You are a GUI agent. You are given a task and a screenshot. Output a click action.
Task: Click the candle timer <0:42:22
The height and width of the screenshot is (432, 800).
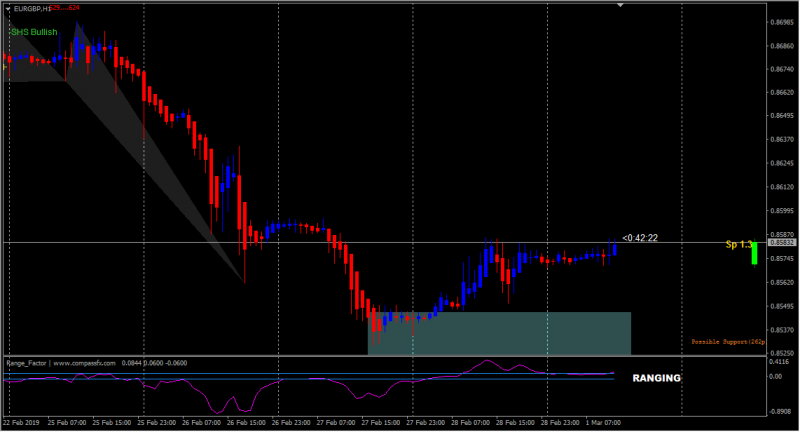(x=640, y=238)
